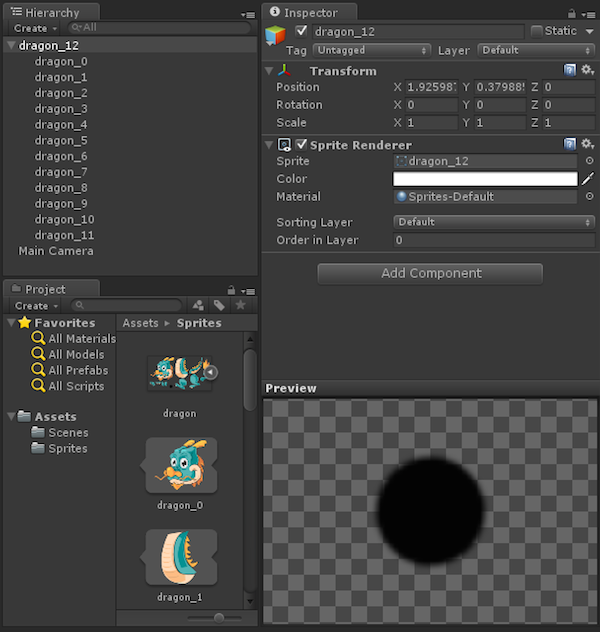
Task: Collapse dragon sprite sheet sub-assets arrow
Action: tap(210, 372)
